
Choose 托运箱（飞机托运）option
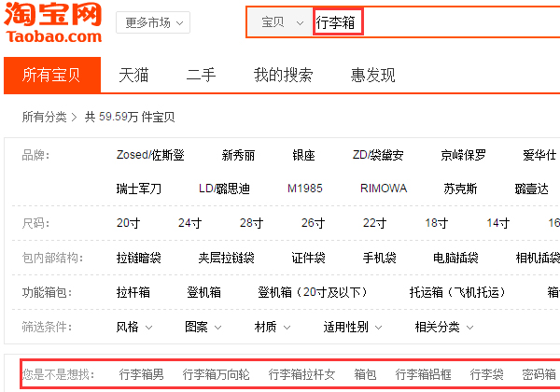(x=459, y=292)
